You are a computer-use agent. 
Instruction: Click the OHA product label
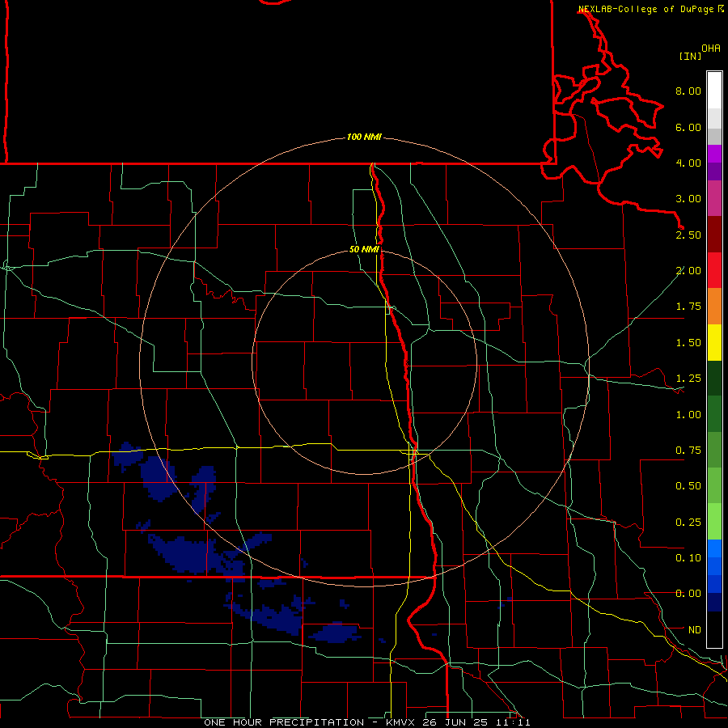coord(711,49)
